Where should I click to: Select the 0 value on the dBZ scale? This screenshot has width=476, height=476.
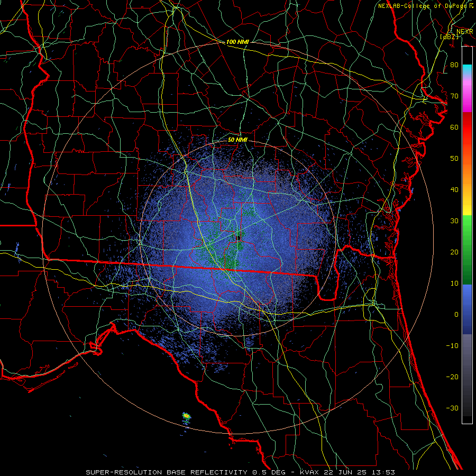pos(456,315)
